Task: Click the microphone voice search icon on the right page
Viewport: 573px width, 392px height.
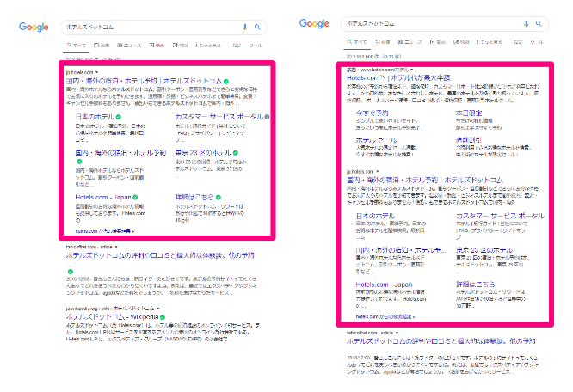Action: tap(526, 24)
